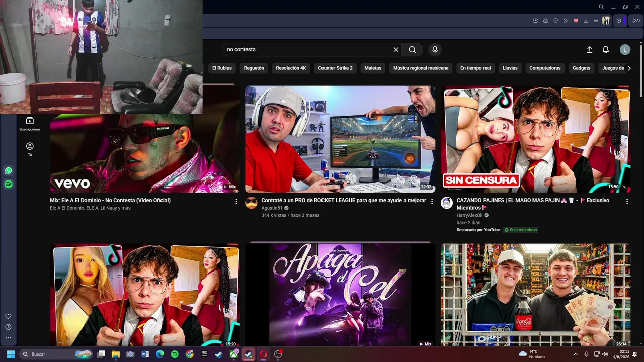Open the Agustin51 channel avatar

(x=251, y=203)
